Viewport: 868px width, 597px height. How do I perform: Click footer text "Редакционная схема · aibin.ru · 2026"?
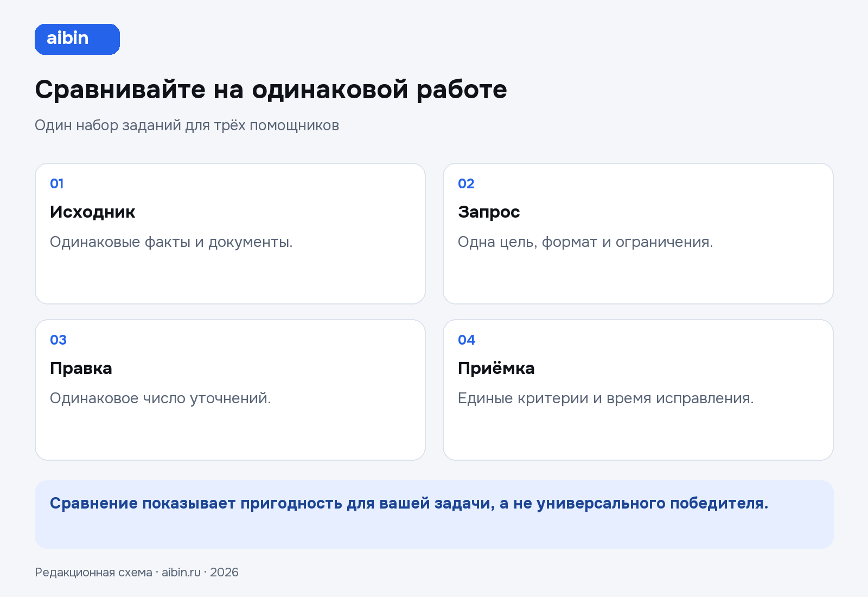pyautogui.click(x=137, y=572)
